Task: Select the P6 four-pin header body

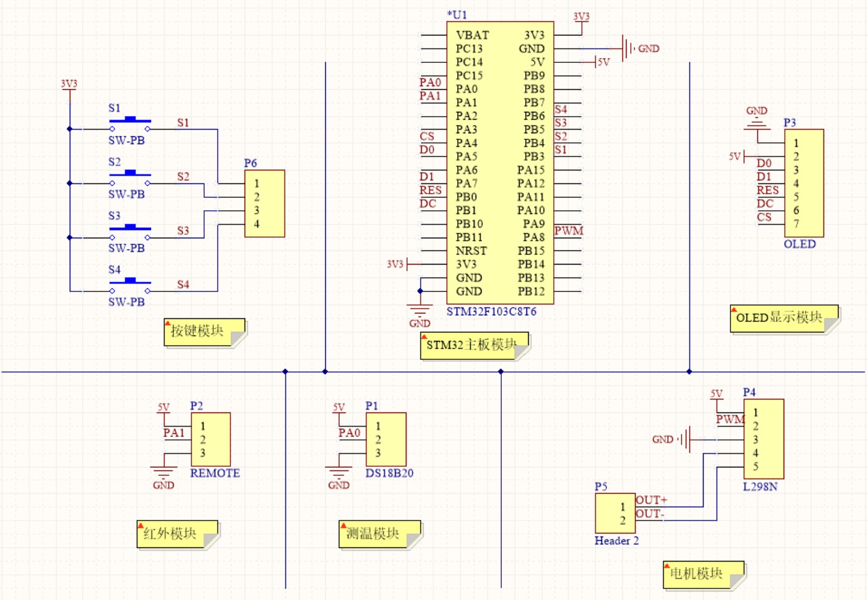Action: click(x=265, y=203)
